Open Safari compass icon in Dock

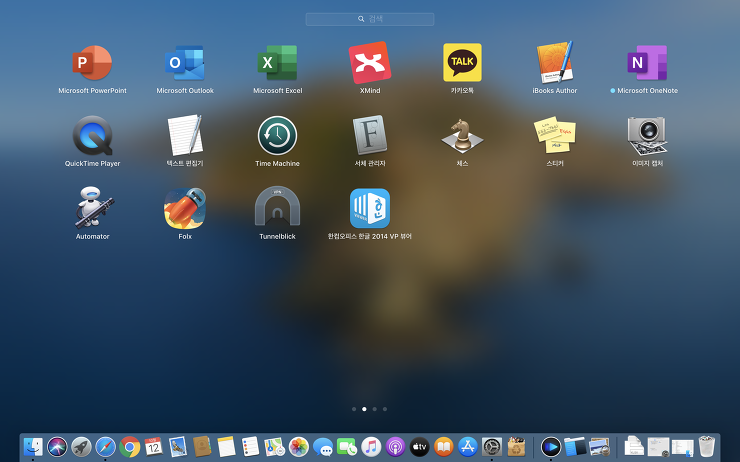(x=105, y=446)
